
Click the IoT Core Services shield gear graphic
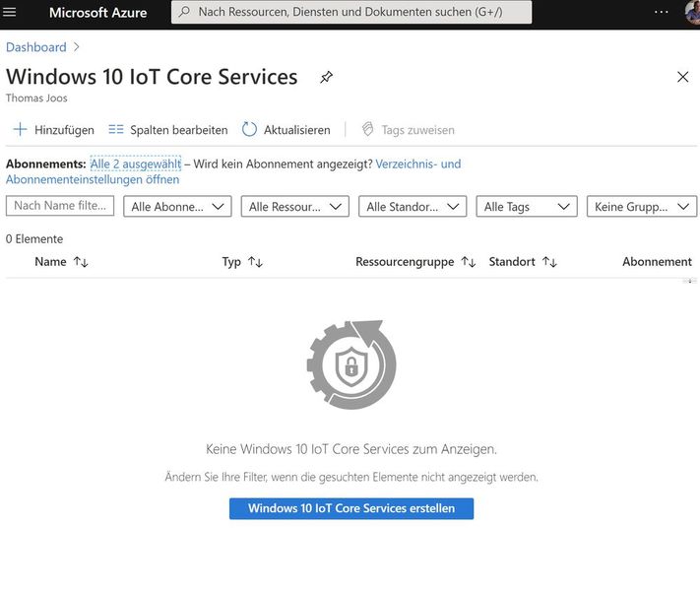click(351, 364)
